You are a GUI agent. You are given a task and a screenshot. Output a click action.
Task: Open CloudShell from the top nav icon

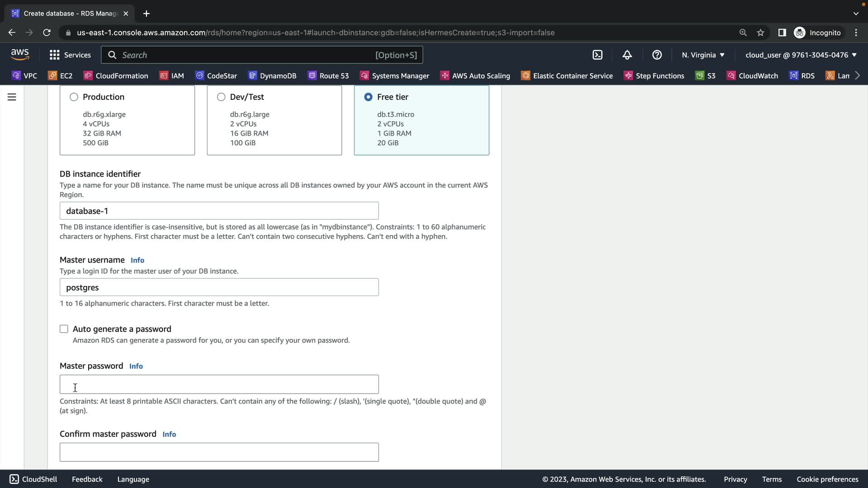click(x=597, y=55)
